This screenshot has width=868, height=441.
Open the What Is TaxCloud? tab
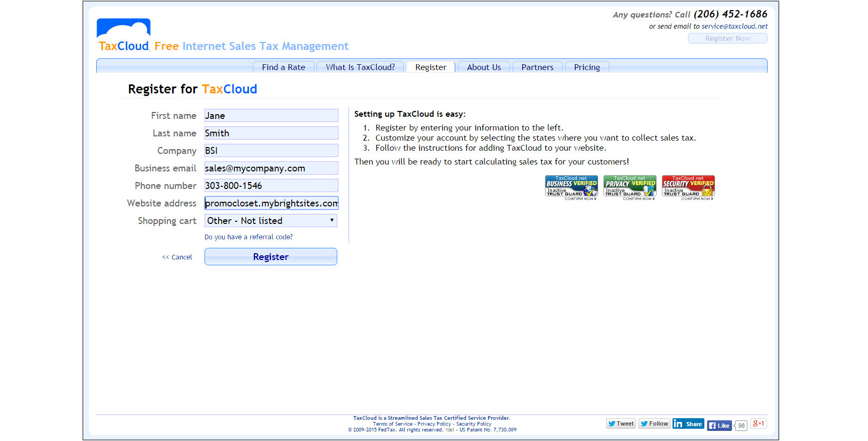(360, 67)
